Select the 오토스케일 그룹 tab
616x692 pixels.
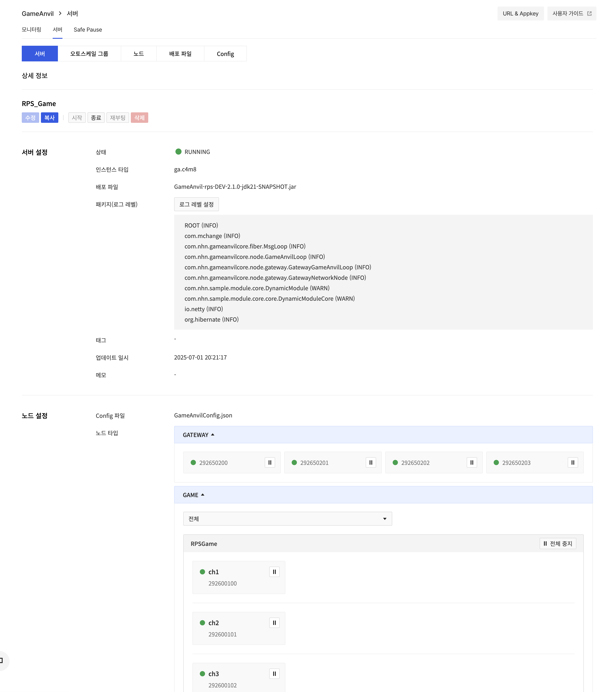[x=89, y=54]
